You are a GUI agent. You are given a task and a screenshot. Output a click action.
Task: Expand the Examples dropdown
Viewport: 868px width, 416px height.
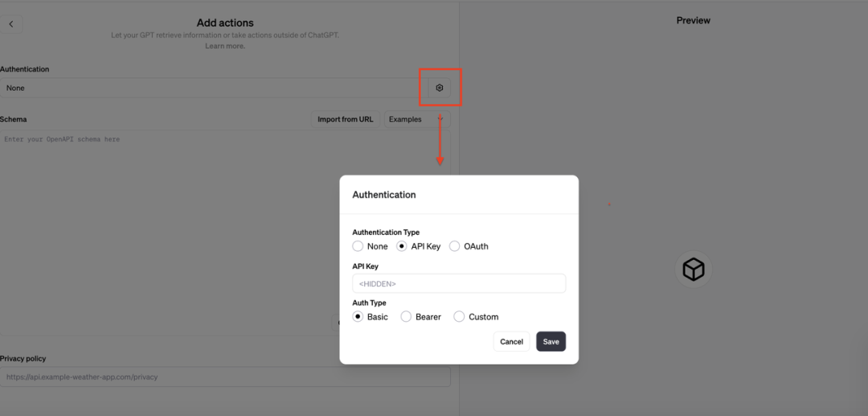[417, 119]
